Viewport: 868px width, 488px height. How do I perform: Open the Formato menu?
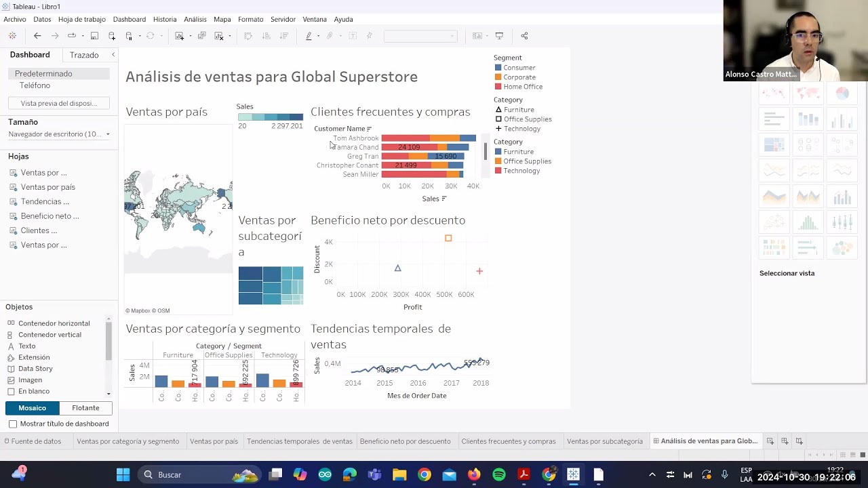(x=251, y=19)
